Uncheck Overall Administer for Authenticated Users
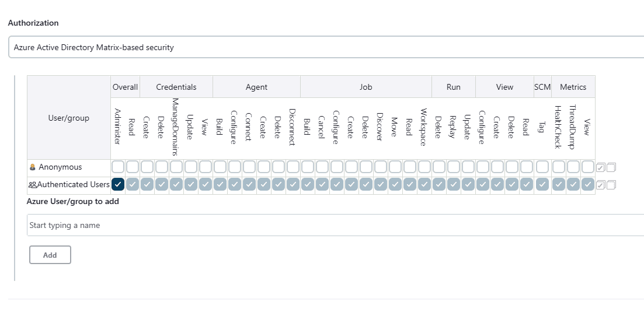The image size is (644, 309). point(118,185)
